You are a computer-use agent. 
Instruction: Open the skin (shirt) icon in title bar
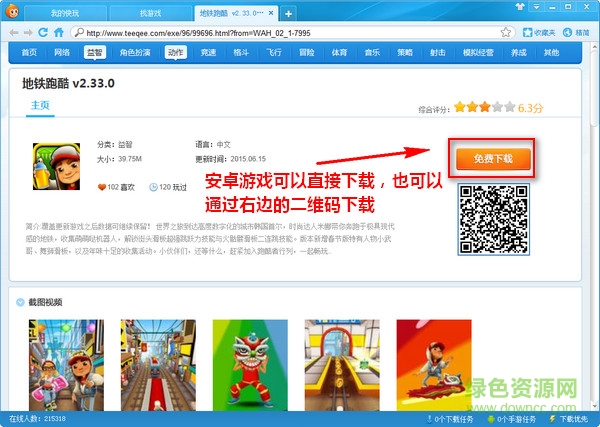tap(520, 7)
